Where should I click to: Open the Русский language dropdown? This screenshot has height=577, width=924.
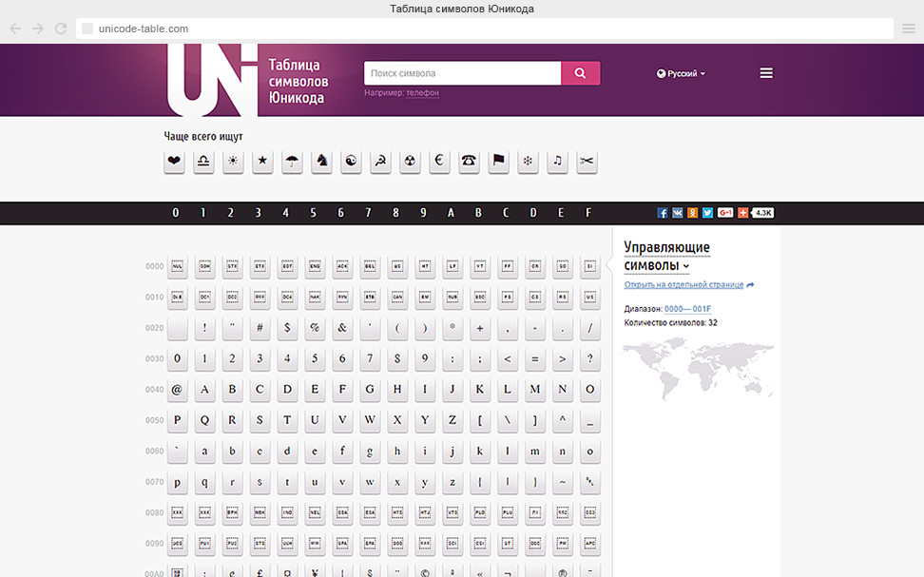[x=681, y=73]
